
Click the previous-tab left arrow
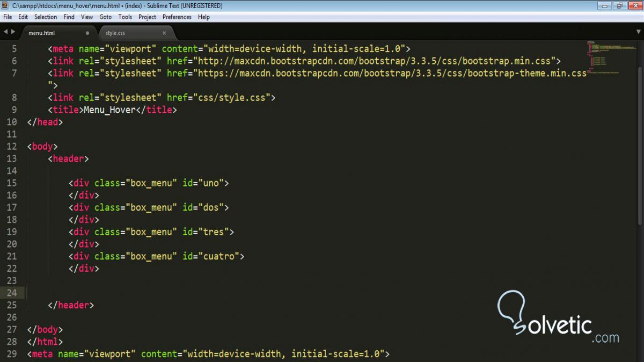tap(5, 32)
